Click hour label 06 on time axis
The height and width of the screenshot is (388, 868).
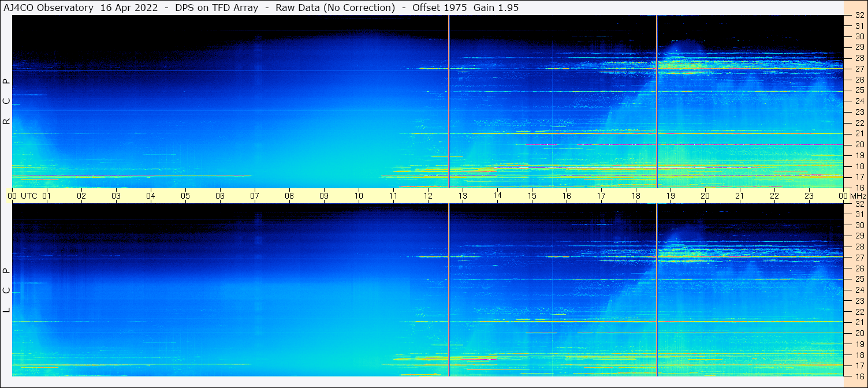pos(220,196)
